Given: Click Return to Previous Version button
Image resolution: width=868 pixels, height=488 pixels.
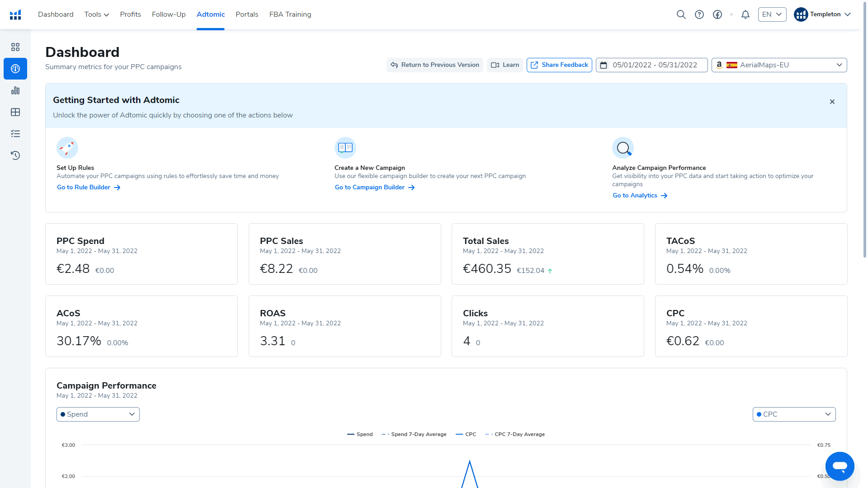Looking at the screenshot, I should coord(435,65).
